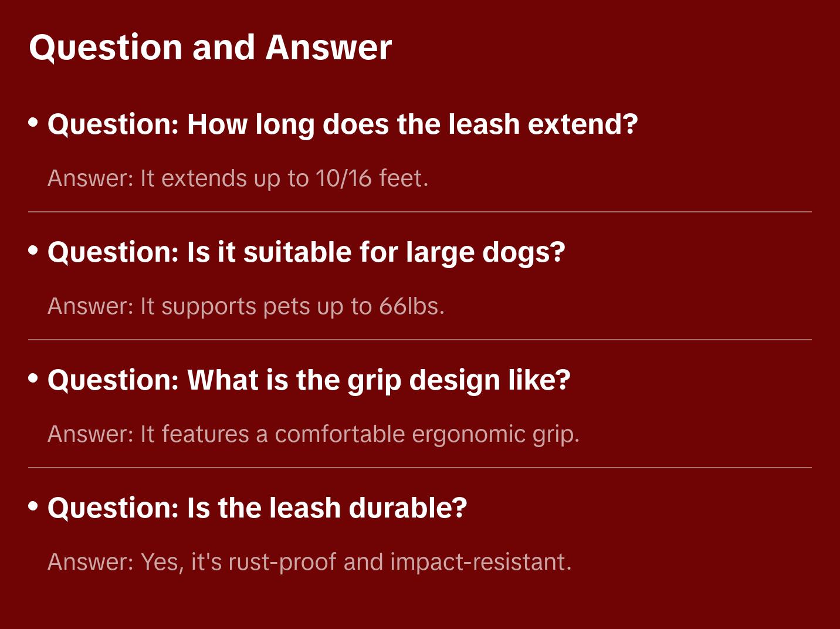Select the "Is the leash durable?" question
This screenshot has height=629, width=840.
[x=258, y=508]
